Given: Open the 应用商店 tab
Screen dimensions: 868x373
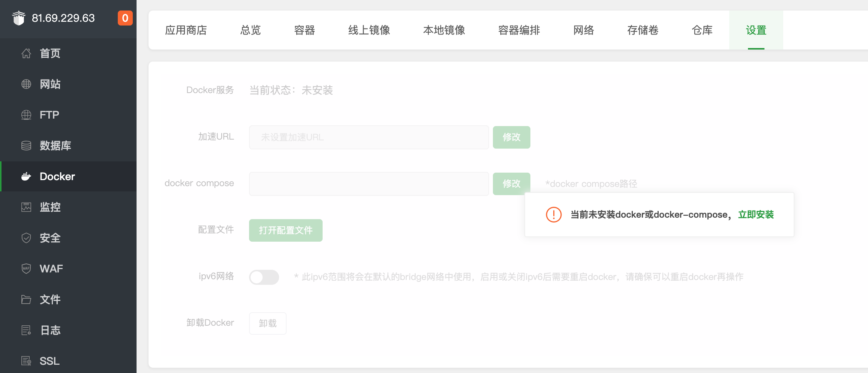Looking at the screenshot, I should point(186,30).
